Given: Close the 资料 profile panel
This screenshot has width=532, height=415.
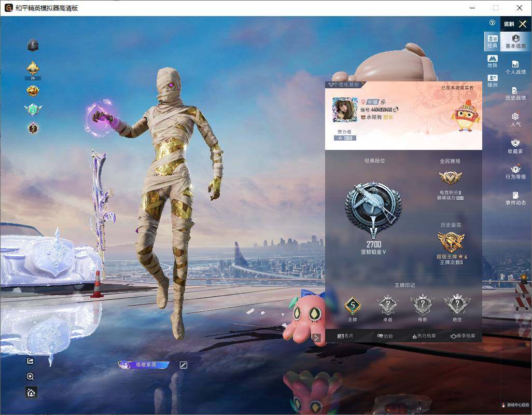Looking at the screenshot, I should pyautogui.click(x=523, y=24).
